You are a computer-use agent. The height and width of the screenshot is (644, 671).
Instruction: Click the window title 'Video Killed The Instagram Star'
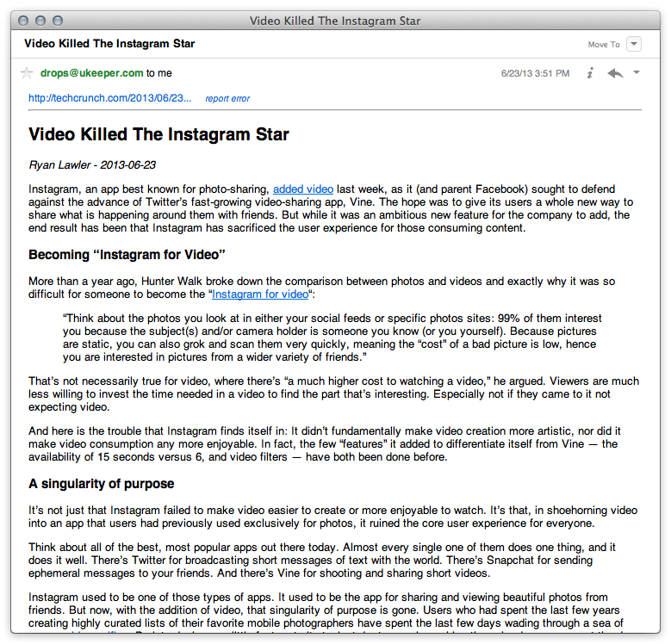coord(335,20)
